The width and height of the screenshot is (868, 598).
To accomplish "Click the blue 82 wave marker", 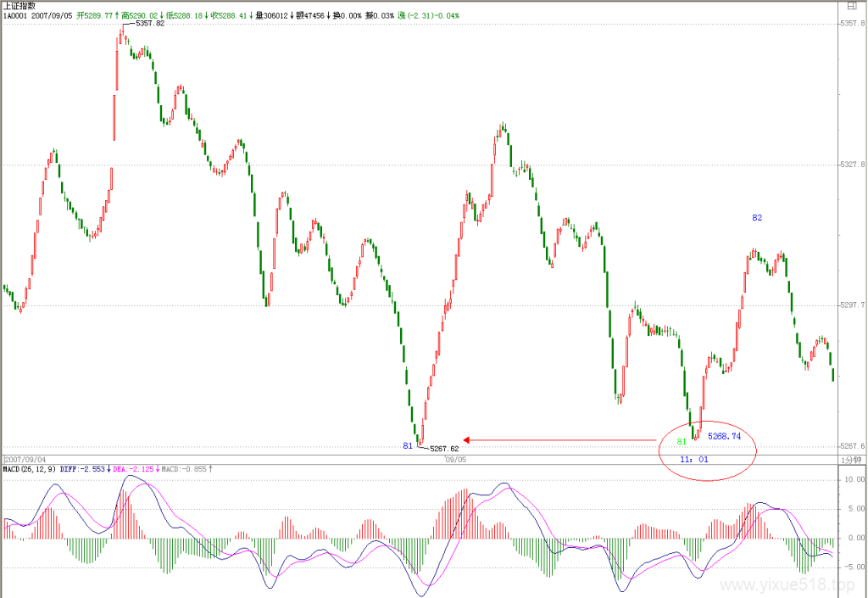I will (x=757, y=218).
